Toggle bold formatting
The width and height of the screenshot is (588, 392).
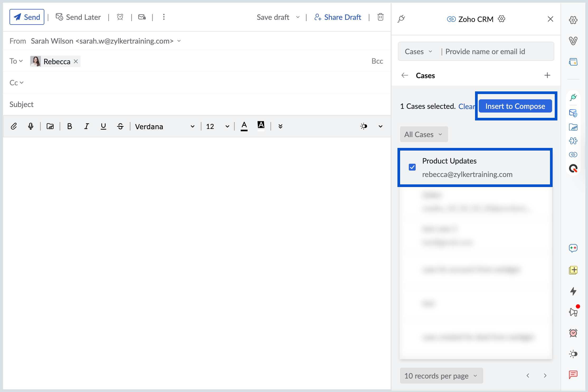point(70,126)
